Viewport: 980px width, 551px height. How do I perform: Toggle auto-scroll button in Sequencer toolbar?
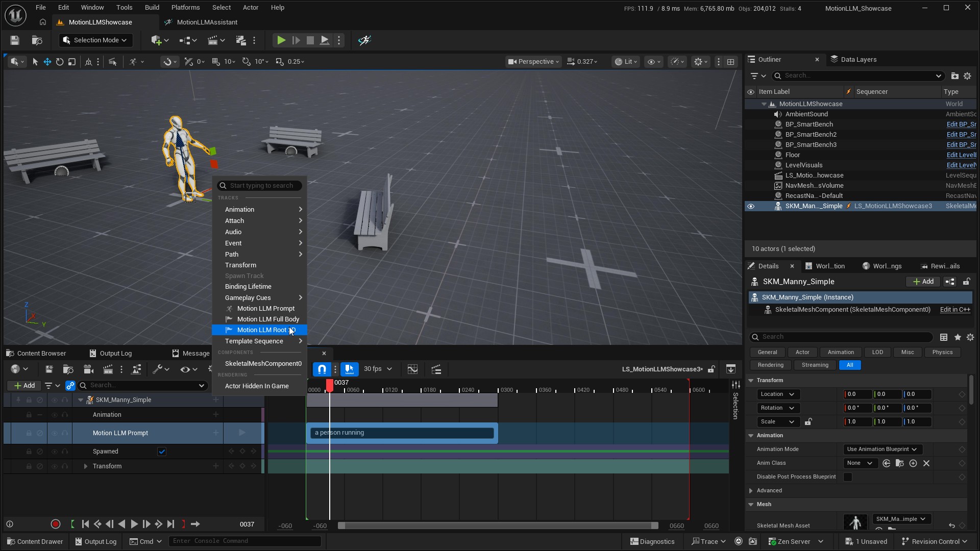[x=349, y=369]
